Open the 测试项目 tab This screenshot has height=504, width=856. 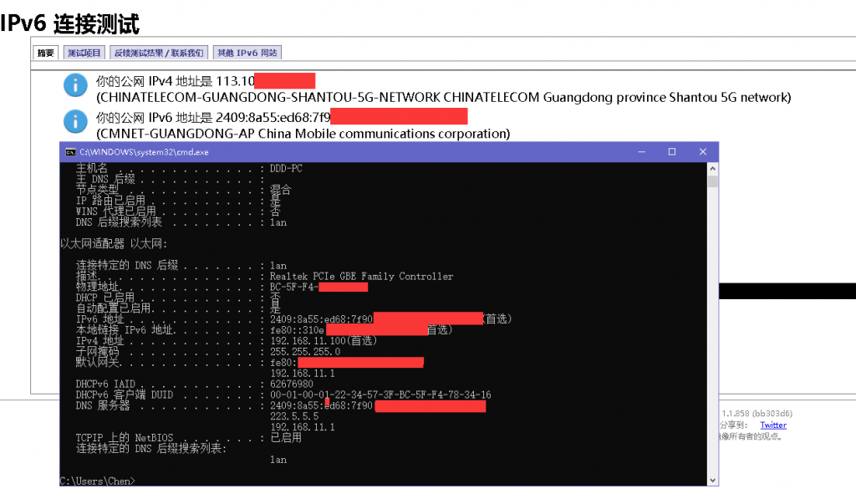click(x=84, y=53)
